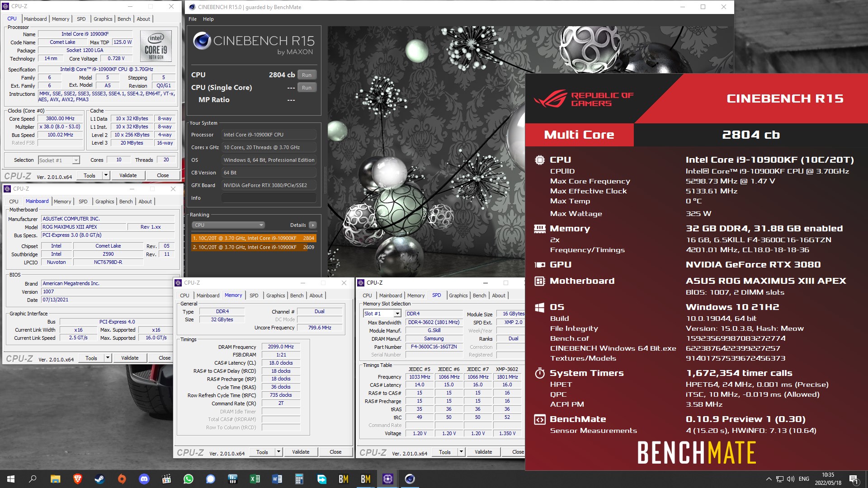Open Slot #1 dropdown in SPD window
The height and width of the screenshot is (488, 868).
click(x=397, y=314)
